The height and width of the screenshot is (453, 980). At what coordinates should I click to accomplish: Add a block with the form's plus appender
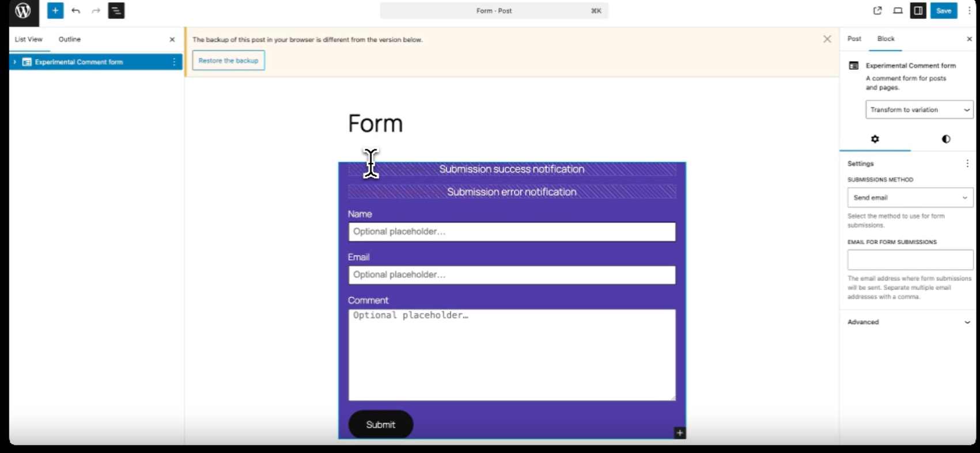coord(680,433)
